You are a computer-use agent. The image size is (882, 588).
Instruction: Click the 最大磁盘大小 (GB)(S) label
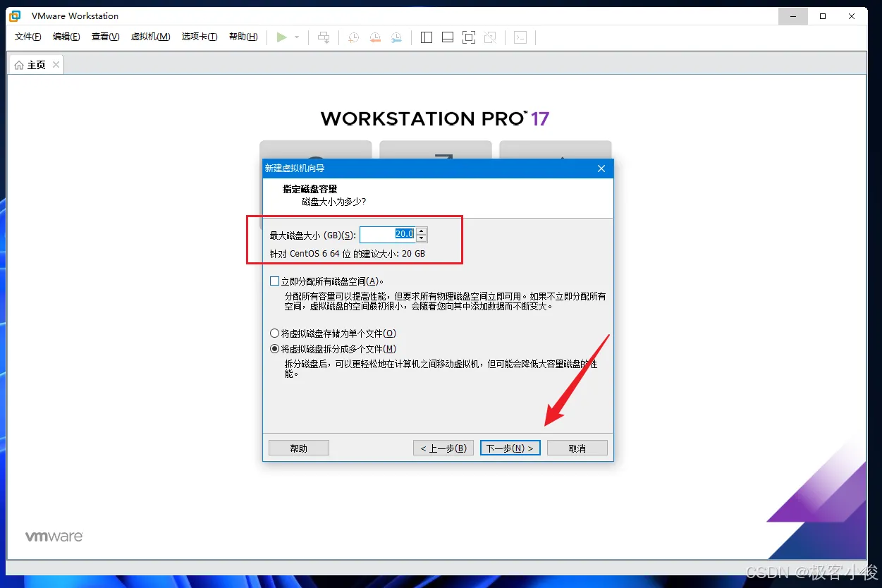313,235
